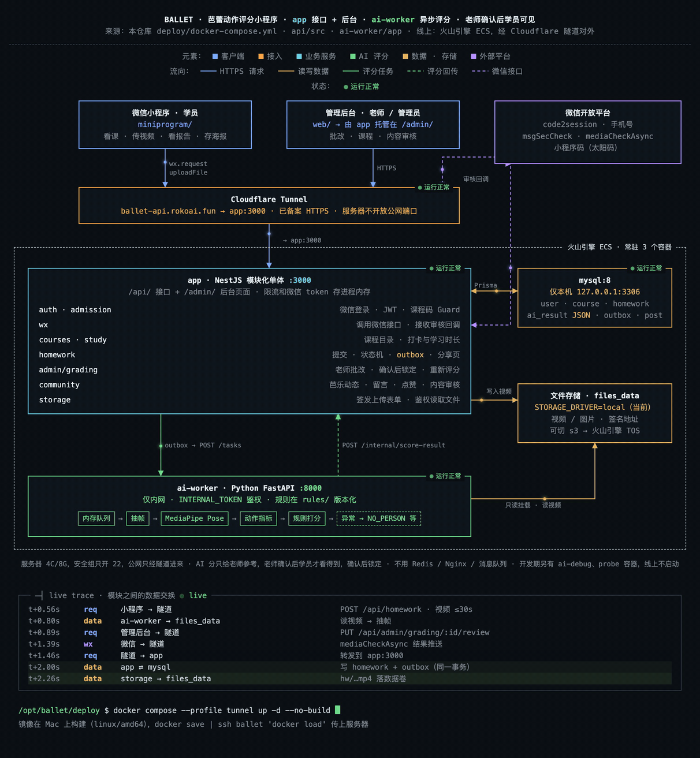This screenshot has width=700, height=758.
Task: Click STORAGE_DRIVER=local (当前) text
Action: click(593, 407)
